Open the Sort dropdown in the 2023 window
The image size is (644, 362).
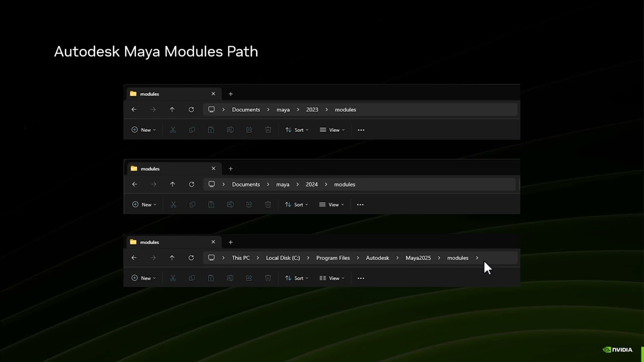(297, 130)
